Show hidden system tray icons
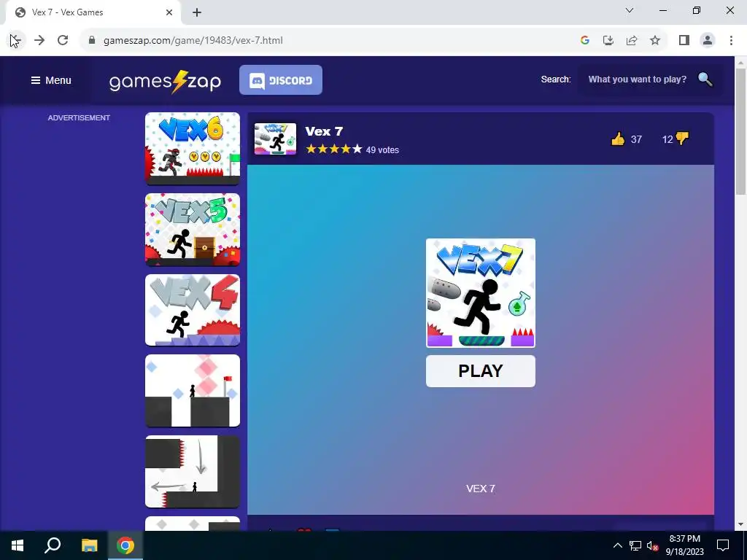The width and height of the screenshot is (747, 560). (x=617, y=545)
